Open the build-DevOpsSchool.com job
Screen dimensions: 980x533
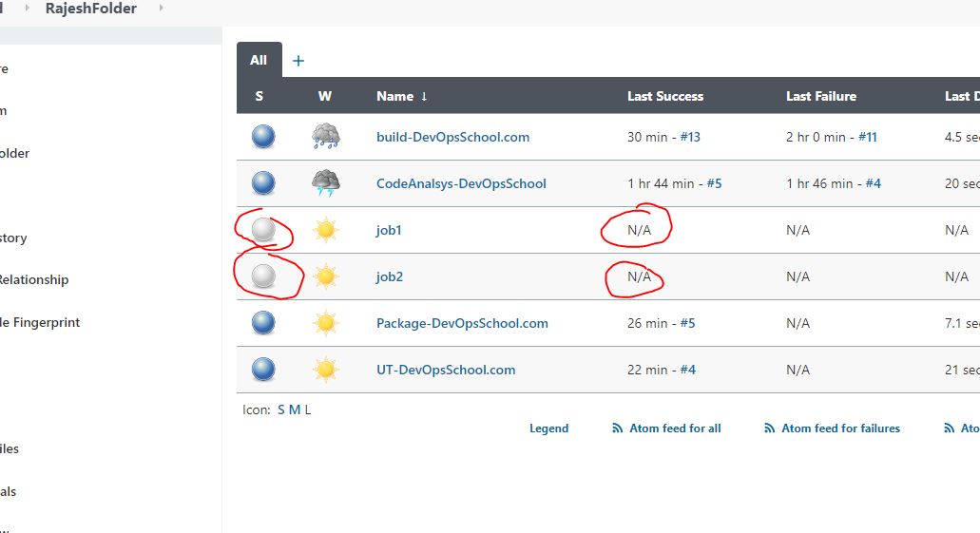pos(452,137)
